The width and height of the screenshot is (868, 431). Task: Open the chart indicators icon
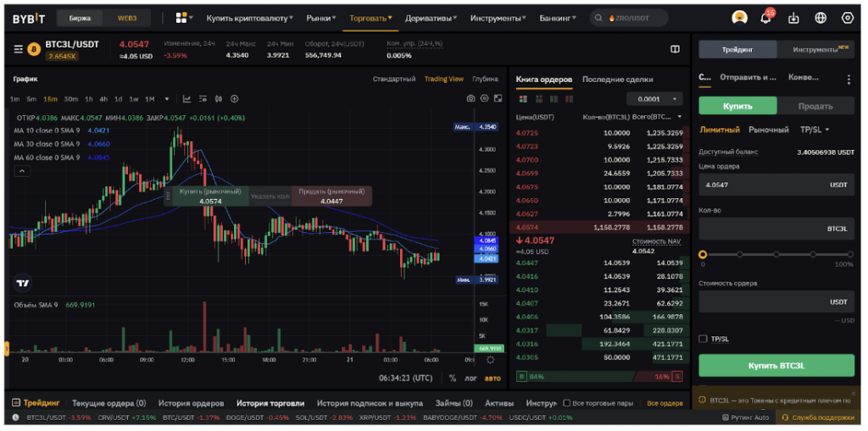pos(186,99)
